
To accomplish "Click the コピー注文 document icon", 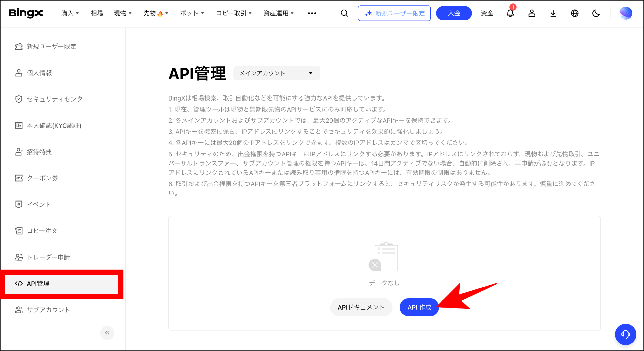I will coord(19,231).
